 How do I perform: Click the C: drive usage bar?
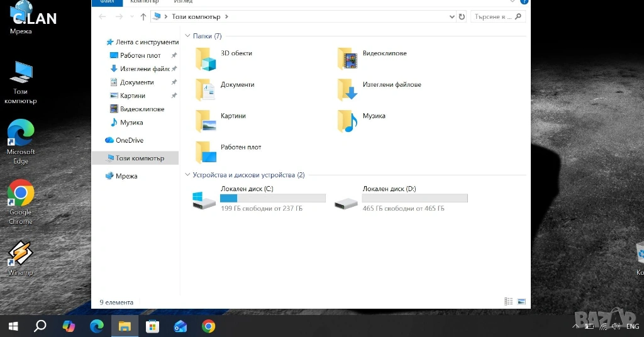pos(273,198)
